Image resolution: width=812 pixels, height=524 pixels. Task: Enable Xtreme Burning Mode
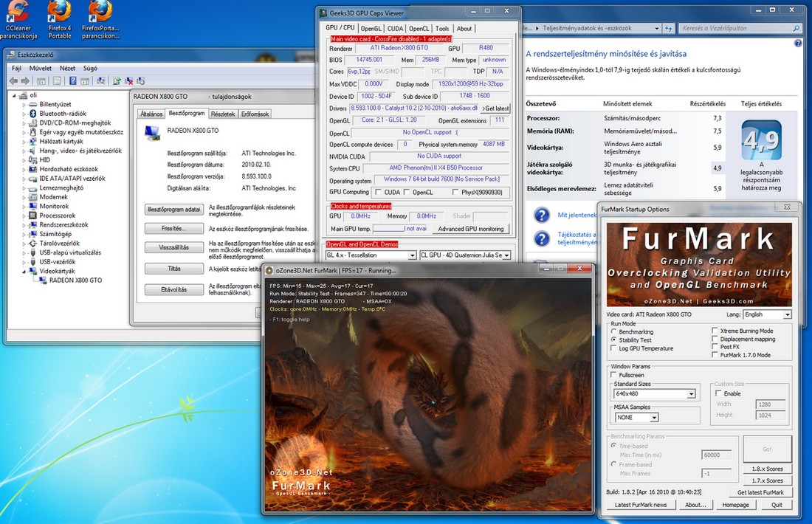click(715, 331)
